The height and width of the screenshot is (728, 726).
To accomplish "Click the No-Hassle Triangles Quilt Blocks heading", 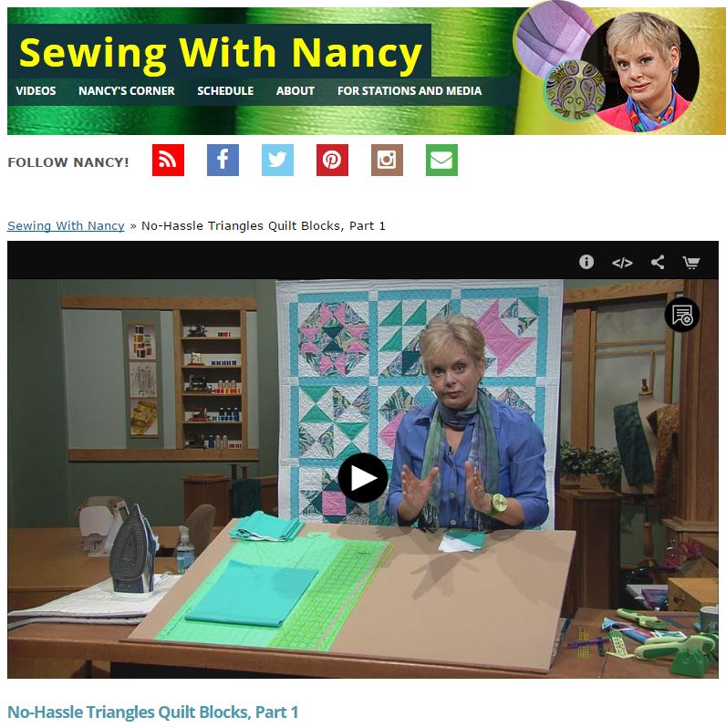I will pyautogui.click(x=152, y=712).
